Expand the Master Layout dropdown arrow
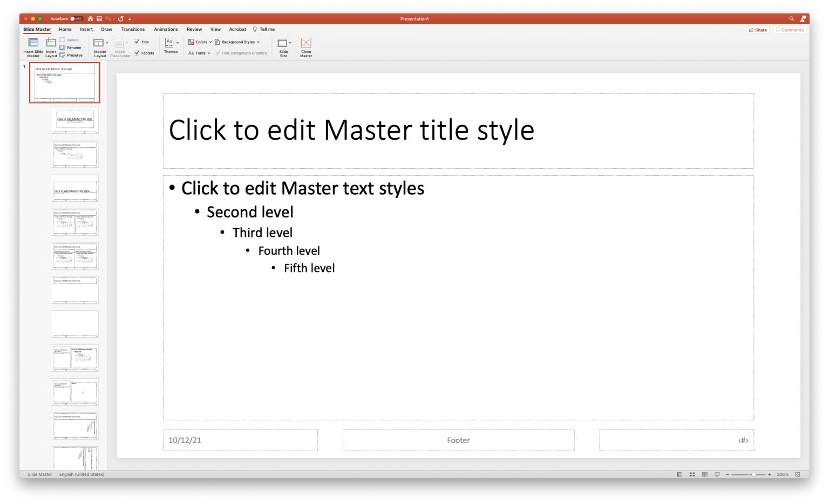Screen dimensions: 829x504 (107, 43)
